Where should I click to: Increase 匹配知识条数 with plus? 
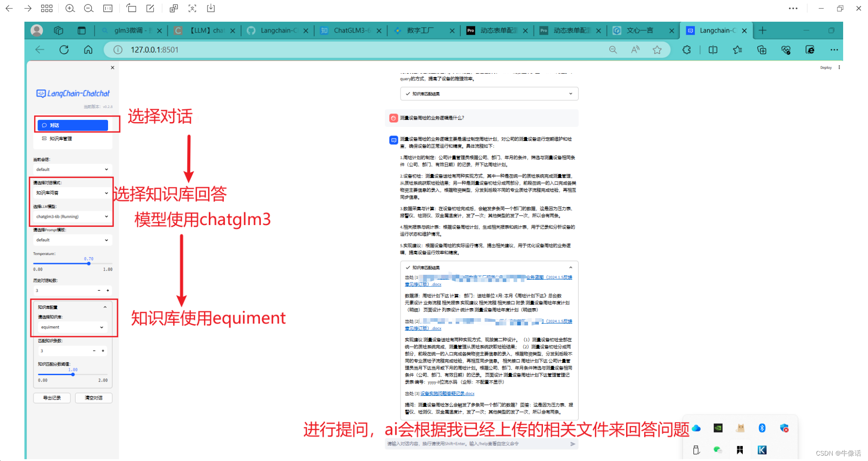coord(103,351)
